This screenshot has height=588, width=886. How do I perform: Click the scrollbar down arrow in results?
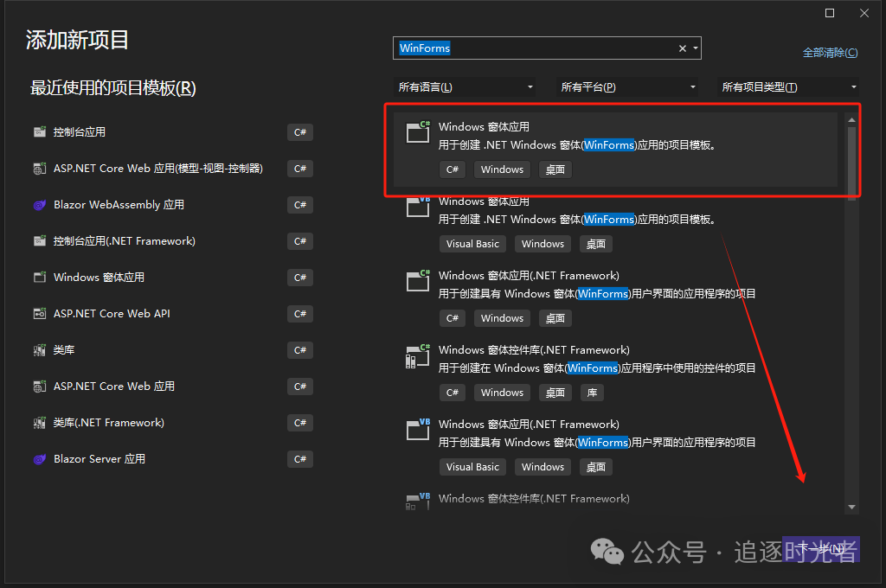(851, 507)
